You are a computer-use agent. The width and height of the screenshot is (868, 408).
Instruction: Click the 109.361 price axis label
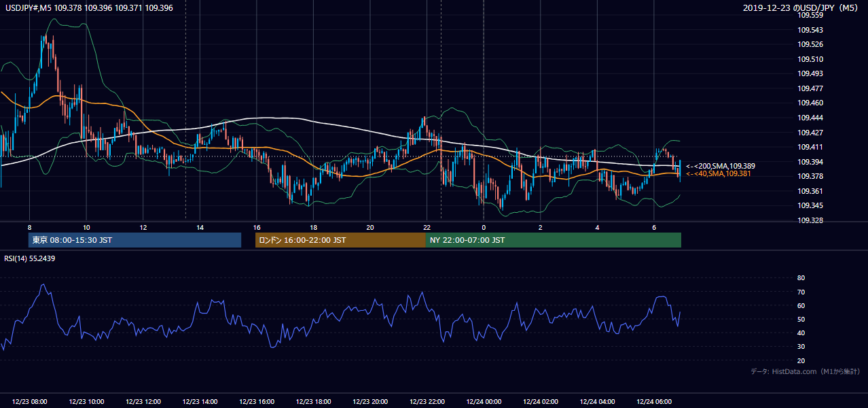pyautogui.click(x=810, y=191)
